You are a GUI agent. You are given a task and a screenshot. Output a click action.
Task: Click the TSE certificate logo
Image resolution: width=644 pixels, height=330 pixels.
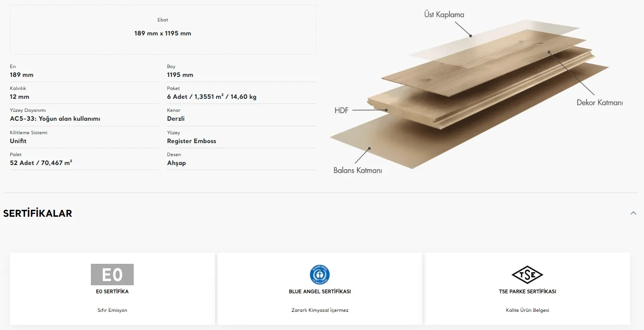pyautogui.click(x=527, y=275)
